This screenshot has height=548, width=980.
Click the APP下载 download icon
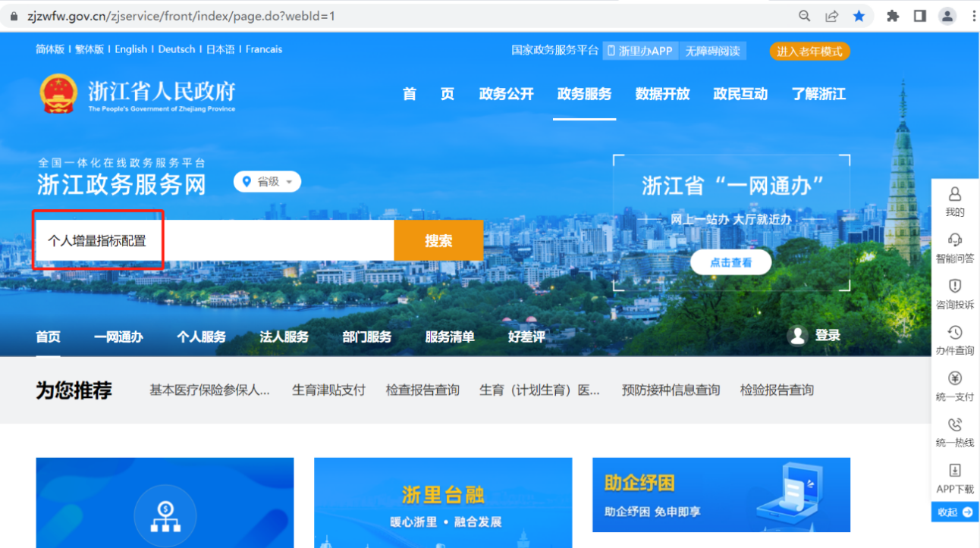pos(955,471)
